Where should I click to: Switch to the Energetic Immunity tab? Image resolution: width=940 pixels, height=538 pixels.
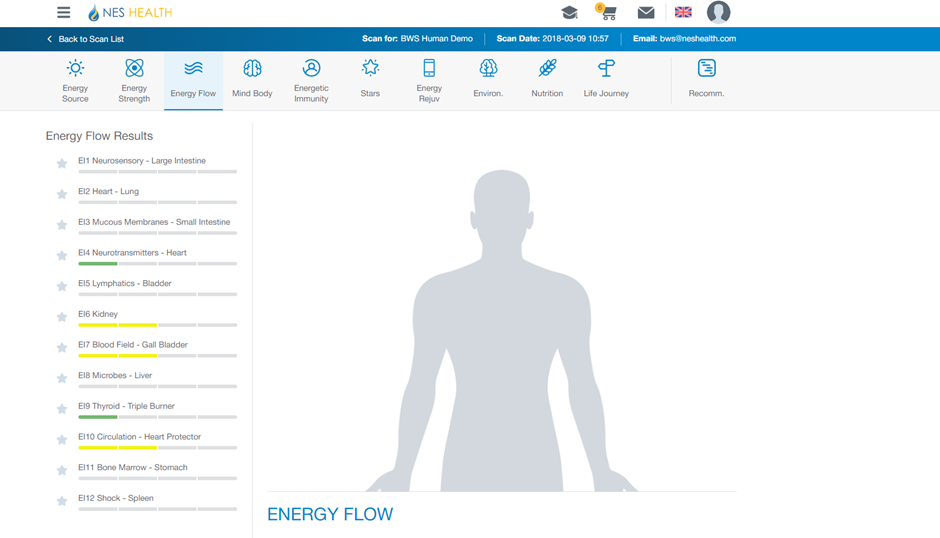(x=311, y=80)
